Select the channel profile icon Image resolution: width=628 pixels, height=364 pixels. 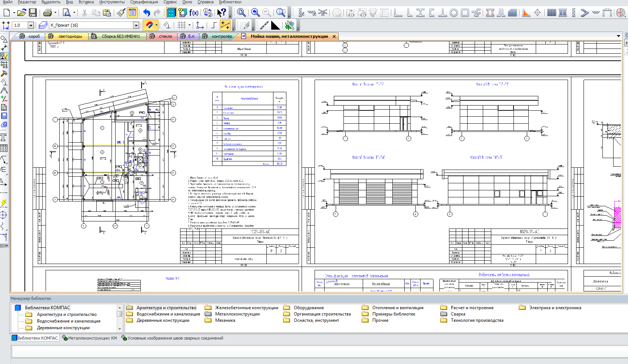(432, 13)
